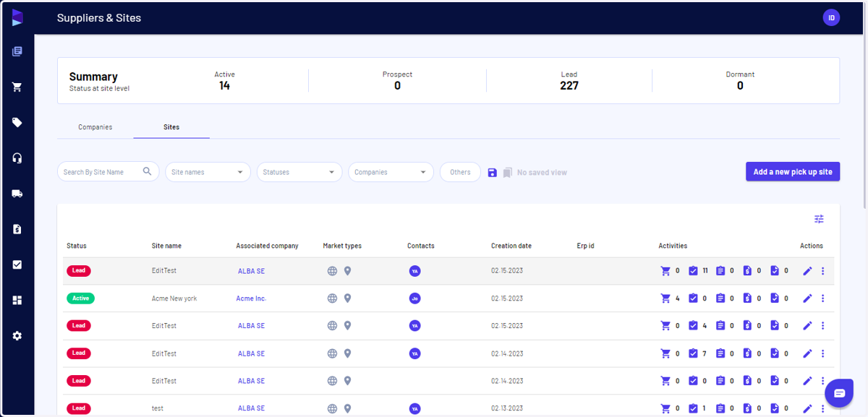
Task: Click the task check icon showing 7
Action: (x=693, y=353)
